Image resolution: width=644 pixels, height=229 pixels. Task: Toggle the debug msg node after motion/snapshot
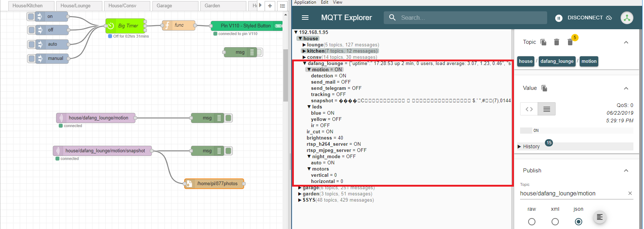(228, 151)
